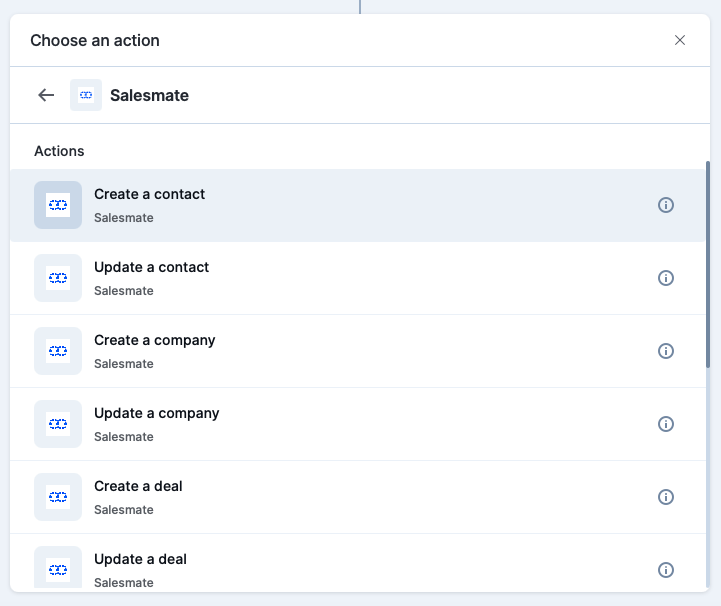
Task: View info icon for Create a deal
Action: (x=665, y=497)
